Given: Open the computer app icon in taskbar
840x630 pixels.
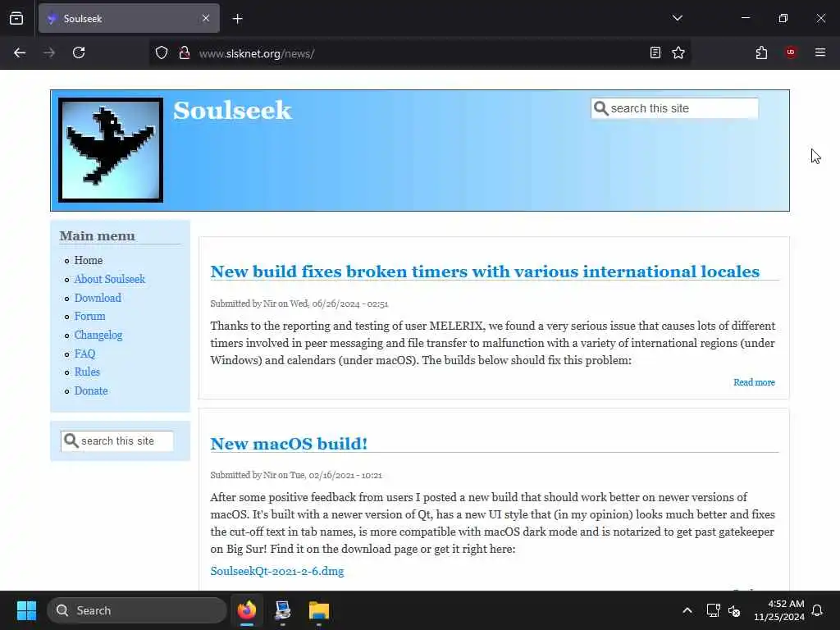Looking at the screenshot, I should (282, 610).
